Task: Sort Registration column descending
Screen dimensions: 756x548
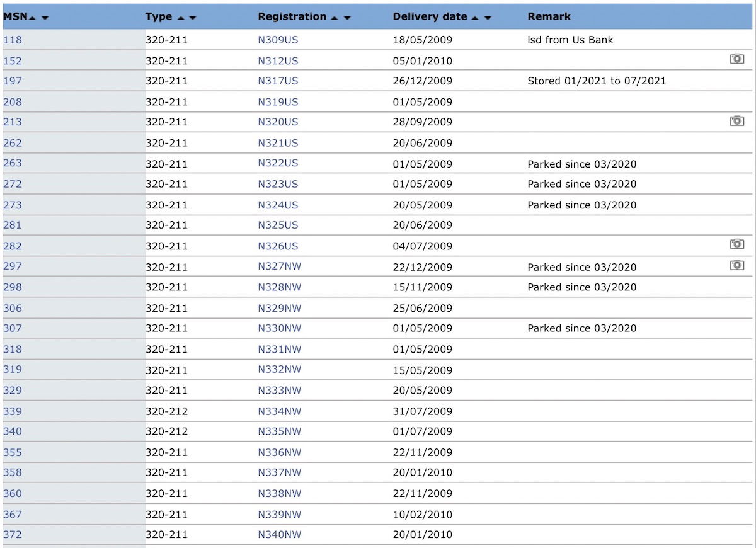Action: click(347, 18)
